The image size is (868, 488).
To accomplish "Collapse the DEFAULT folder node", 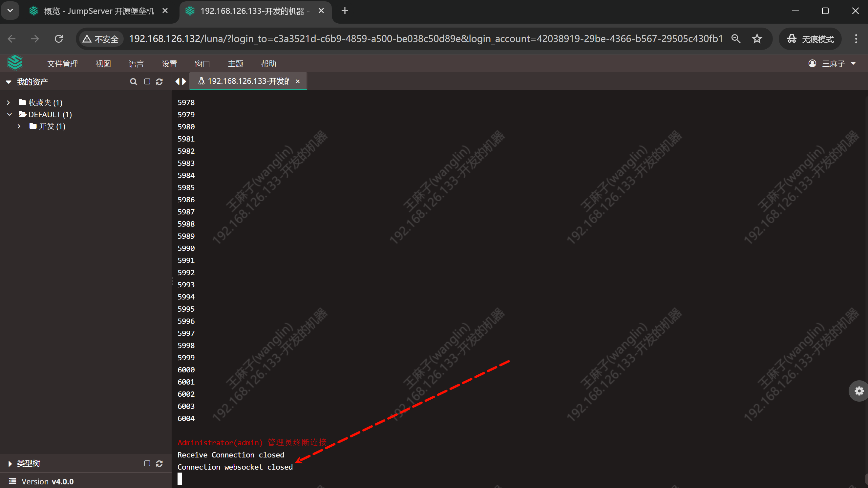I will [10, 114].
